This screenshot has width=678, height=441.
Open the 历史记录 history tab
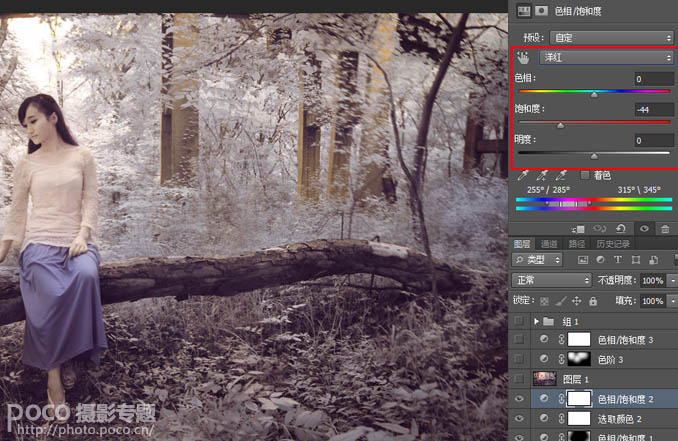point(613,243)
